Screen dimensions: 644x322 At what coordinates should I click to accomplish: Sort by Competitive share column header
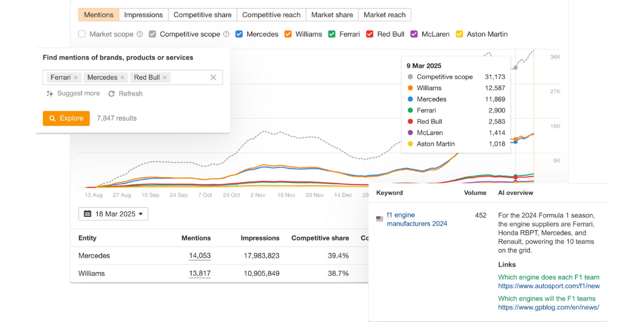320,238
